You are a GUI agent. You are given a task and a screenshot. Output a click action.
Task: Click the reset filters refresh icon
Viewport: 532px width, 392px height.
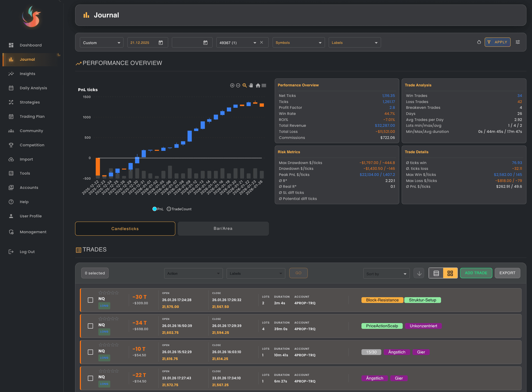pyautogui.click(x=479, y=42)
